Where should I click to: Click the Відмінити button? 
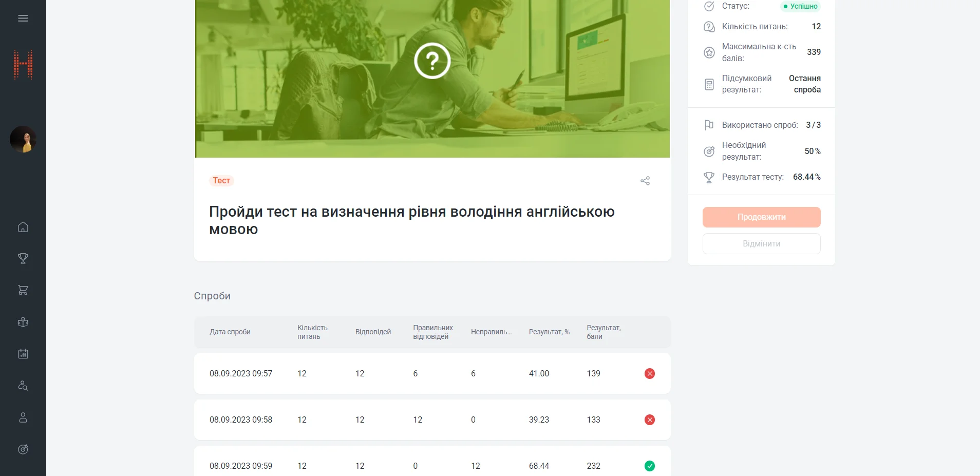(x=761, y=244)
